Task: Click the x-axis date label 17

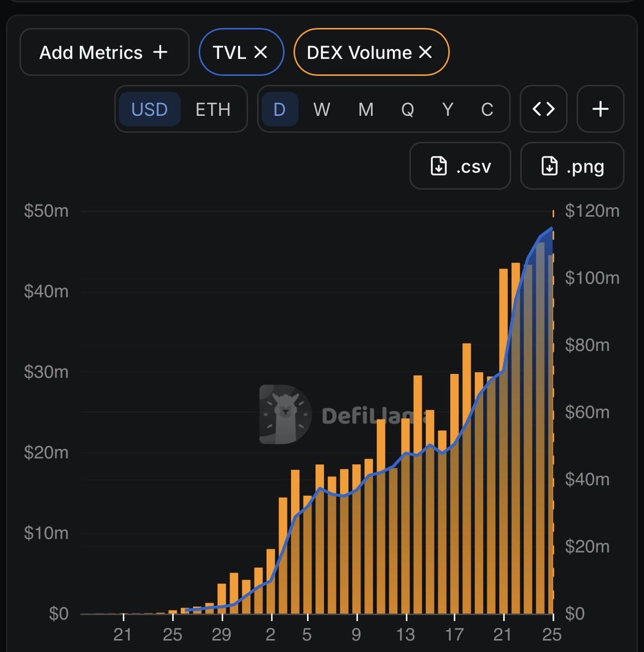Action: pyautogui.click(x=454, y=634)
